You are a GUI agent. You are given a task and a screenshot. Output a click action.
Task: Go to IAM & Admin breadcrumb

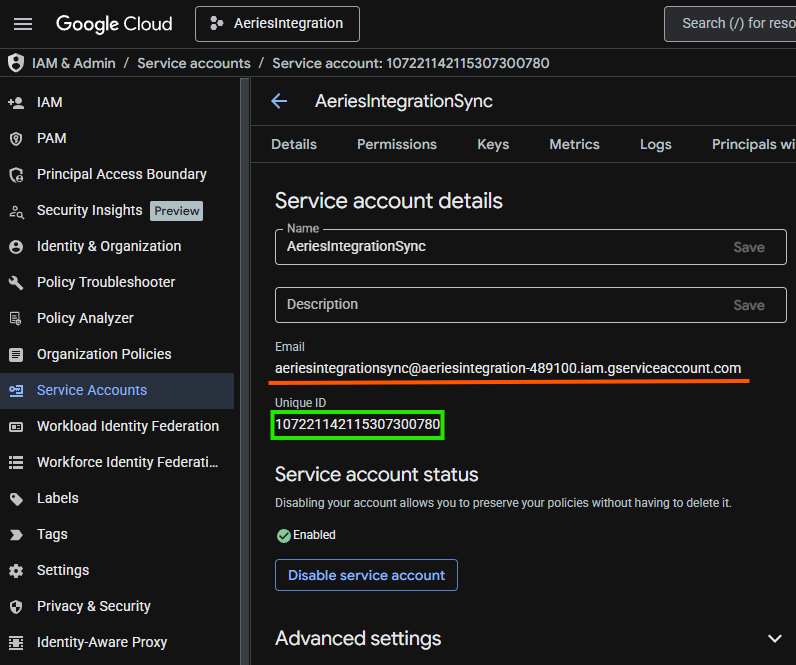74,63
